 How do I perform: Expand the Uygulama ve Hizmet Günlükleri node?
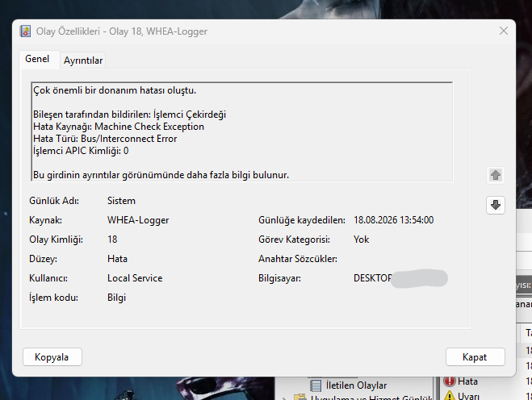click(x=284, y=398)
